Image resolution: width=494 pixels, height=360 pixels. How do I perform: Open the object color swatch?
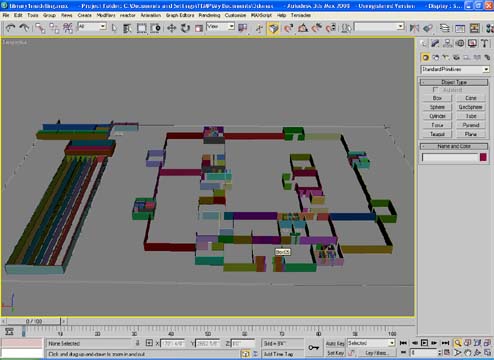[x=483, y=157]
